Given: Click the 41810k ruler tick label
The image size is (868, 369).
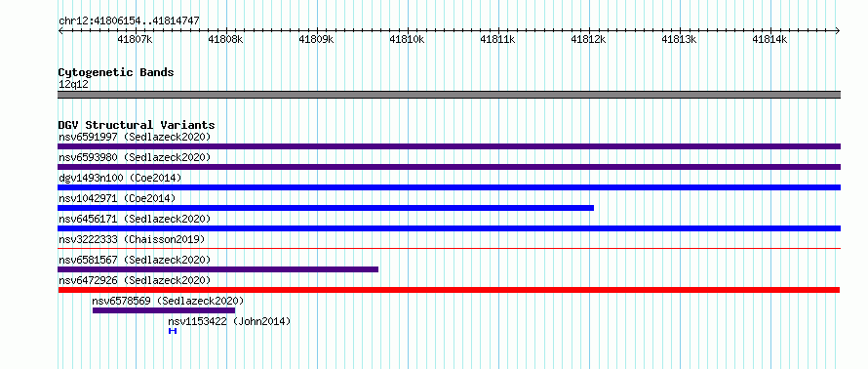Looking at the screenshot, I should coord(407,39).
